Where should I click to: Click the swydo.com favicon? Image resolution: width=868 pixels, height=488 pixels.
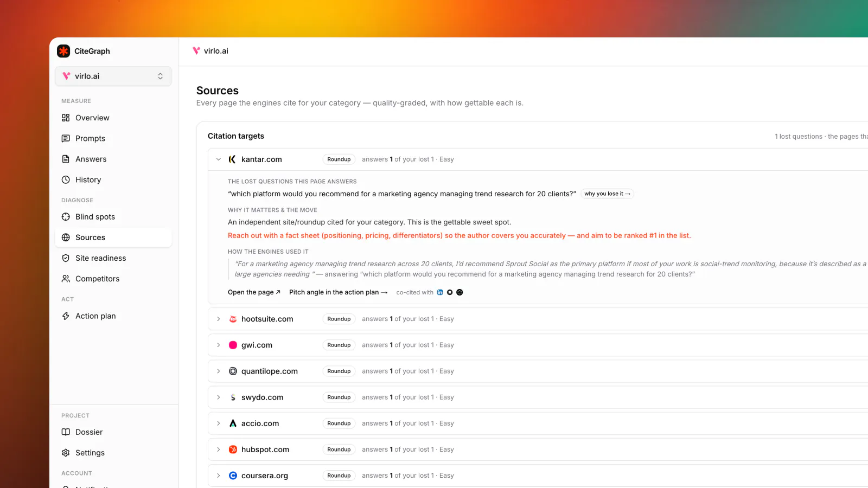(233, 397)
